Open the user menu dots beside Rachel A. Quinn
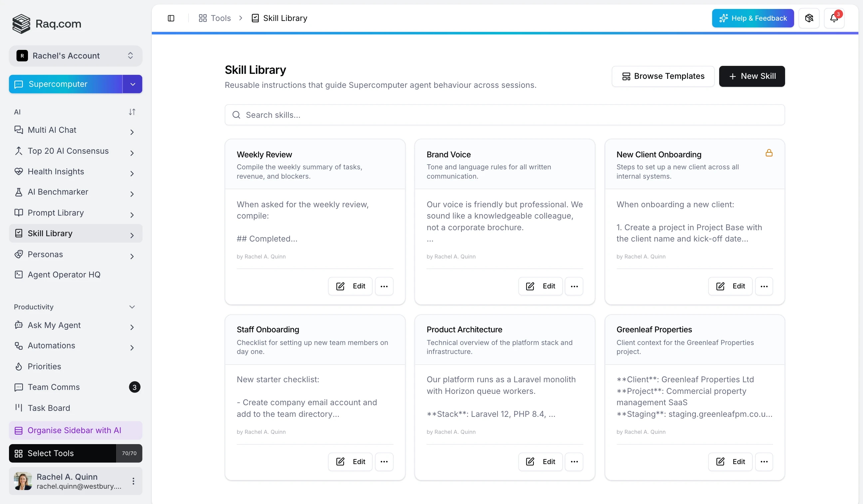The width and height of the screenshot is (863, 504). [133, 481]
